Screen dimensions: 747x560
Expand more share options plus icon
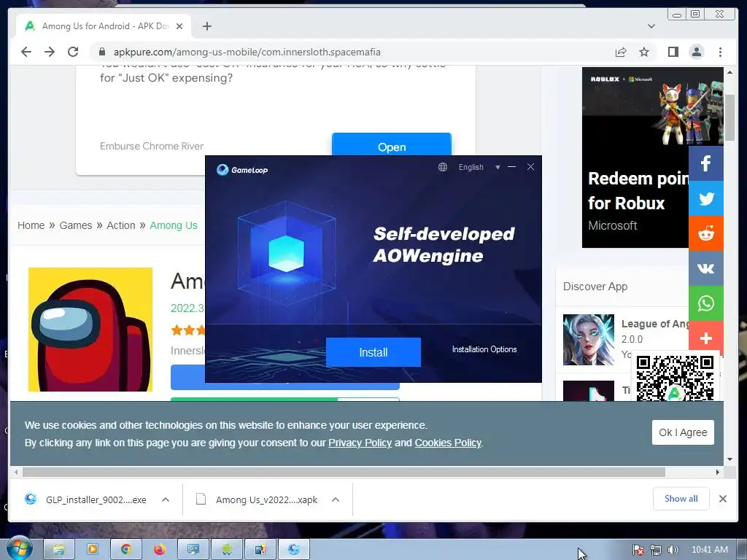(x=706, y=338)
